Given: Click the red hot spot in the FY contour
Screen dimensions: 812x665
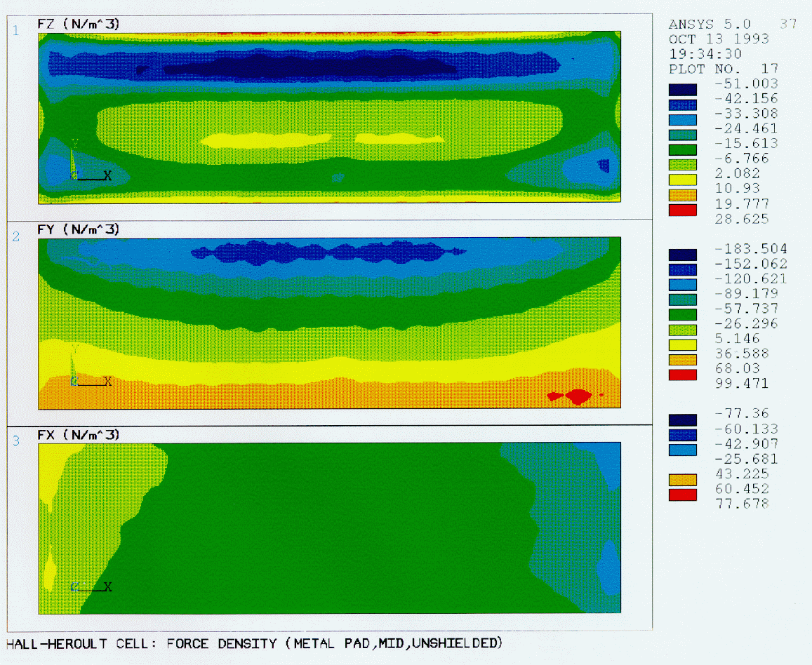Looking at the screenshot, I should click(578, 396).
